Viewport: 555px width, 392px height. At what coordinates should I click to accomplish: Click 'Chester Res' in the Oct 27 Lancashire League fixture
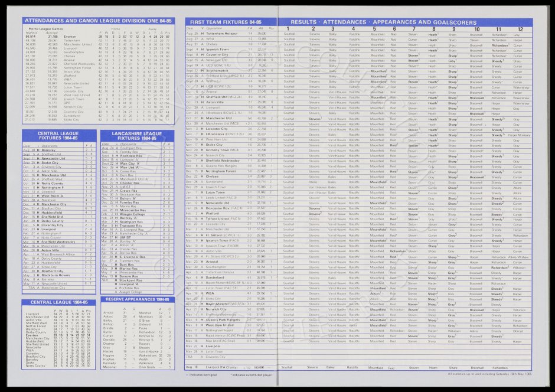[129, 183]
